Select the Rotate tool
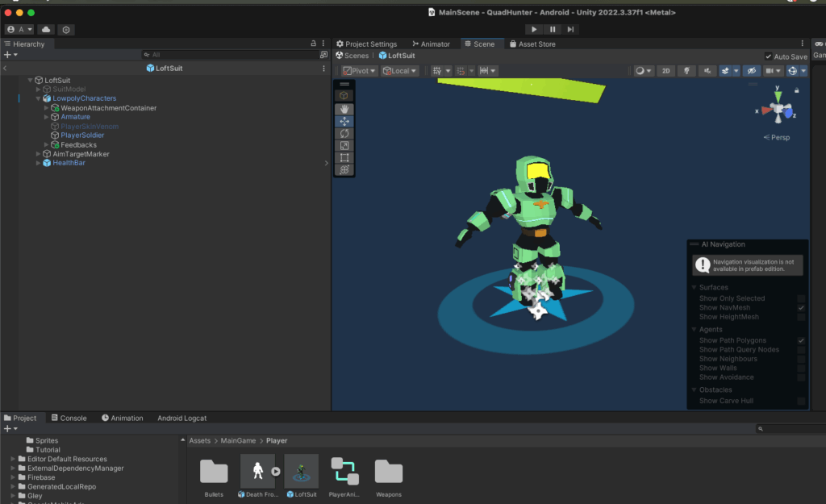826x504 pixels. click(x=344, y=133)
